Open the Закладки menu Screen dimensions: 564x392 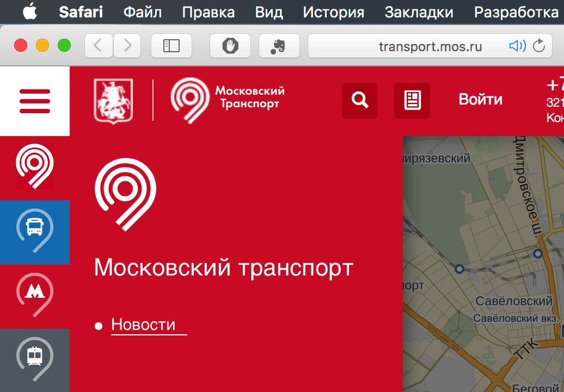pyautogui.click(x=419, y=12)
